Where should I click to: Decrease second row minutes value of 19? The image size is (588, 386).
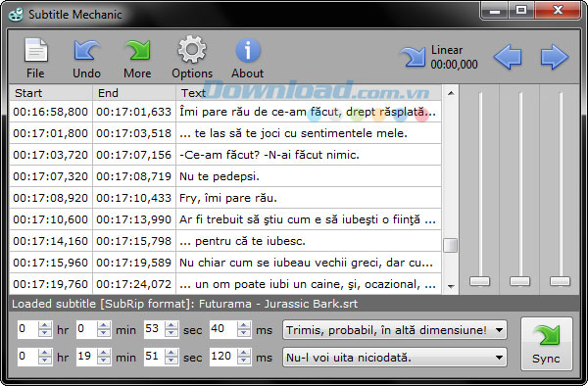pos(104,362)
